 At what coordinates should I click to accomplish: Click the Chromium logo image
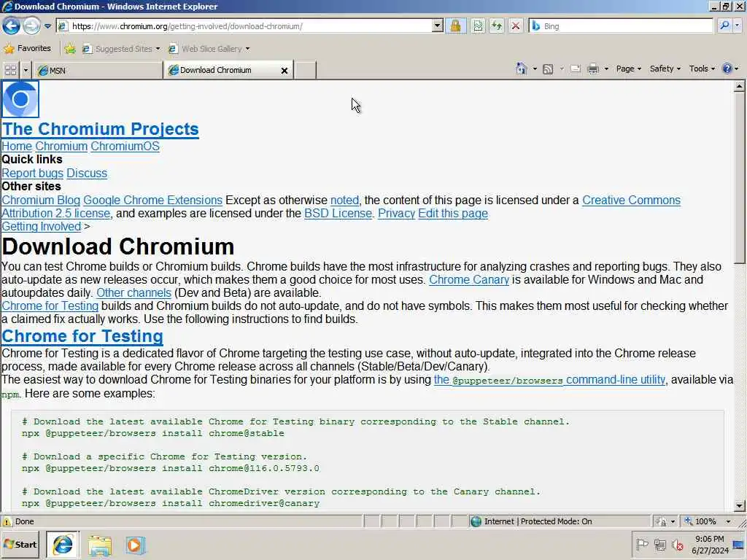(20, 99)
